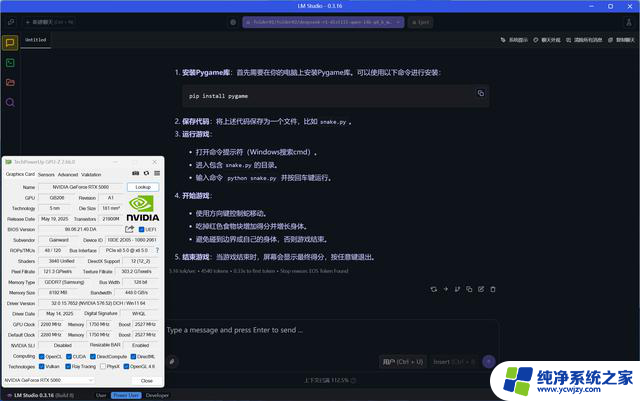640x401 pixels.
Task: Select the Untitled chat tab
Action: (36, 40)
